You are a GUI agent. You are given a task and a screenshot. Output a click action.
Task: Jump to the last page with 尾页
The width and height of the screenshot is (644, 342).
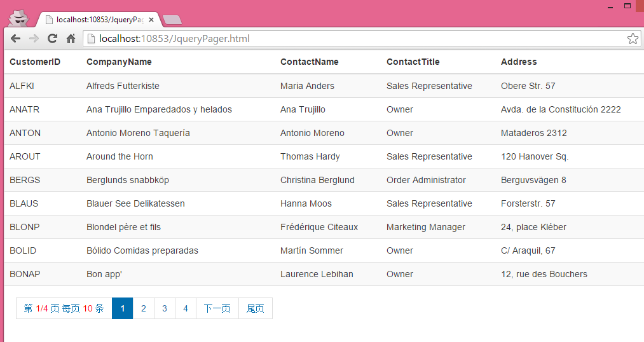click(256, 308)
